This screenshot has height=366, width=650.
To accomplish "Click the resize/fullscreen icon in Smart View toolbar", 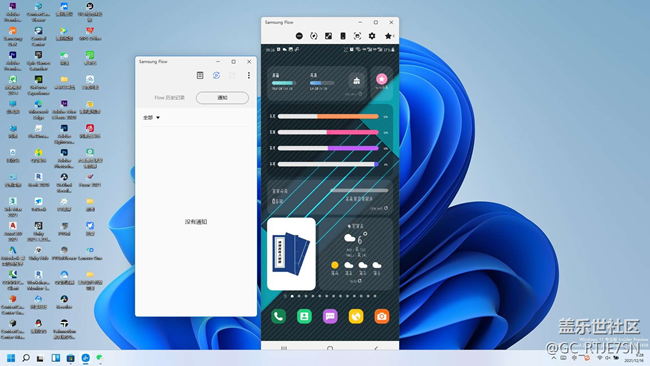I will (x=328, y=36).
